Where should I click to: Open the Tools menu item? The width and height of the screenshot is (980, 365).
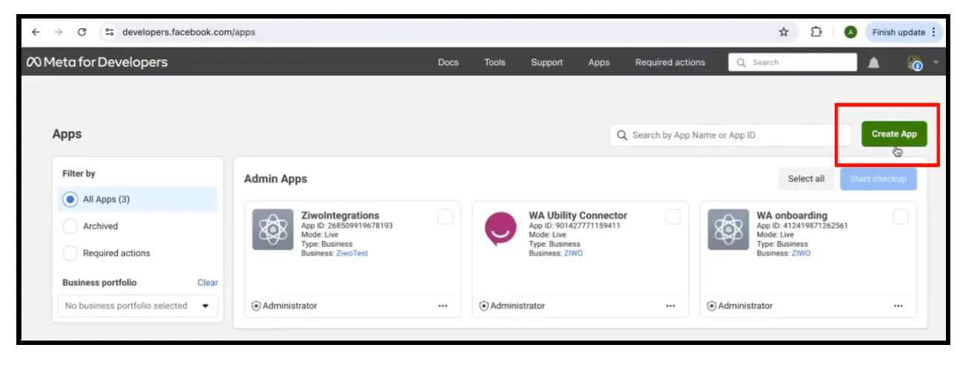coord(494,62)
